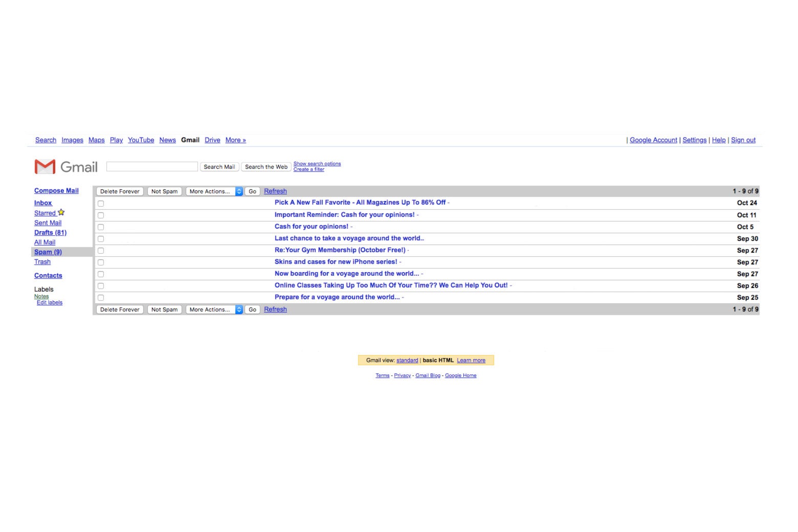Screen dimensions: 798x532
Task: Open Trash folder
Action: pos(42,262)
